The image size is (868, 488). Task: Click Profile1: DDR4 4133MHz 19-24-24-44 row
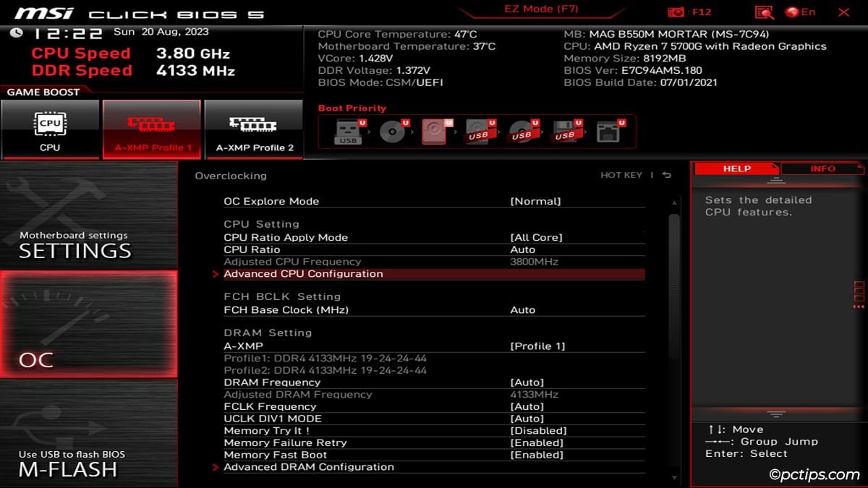pyautogui.click(x=325, y=358)
